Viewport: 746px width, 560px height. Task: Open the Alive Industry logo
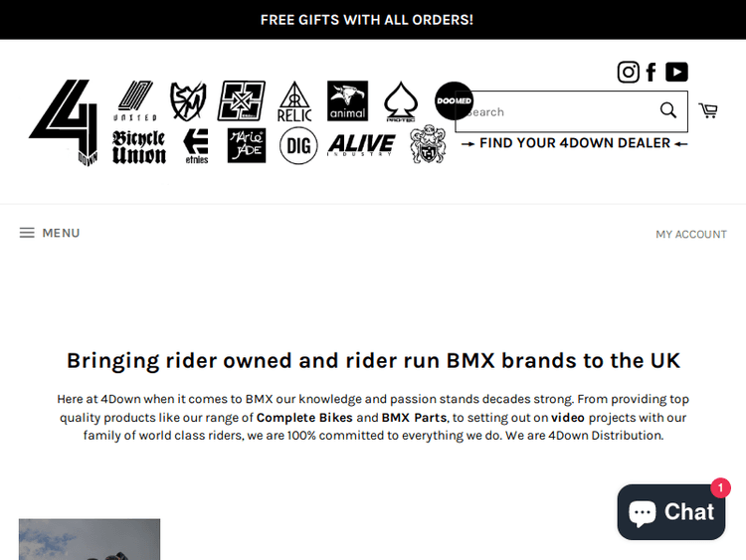(362, 145)
